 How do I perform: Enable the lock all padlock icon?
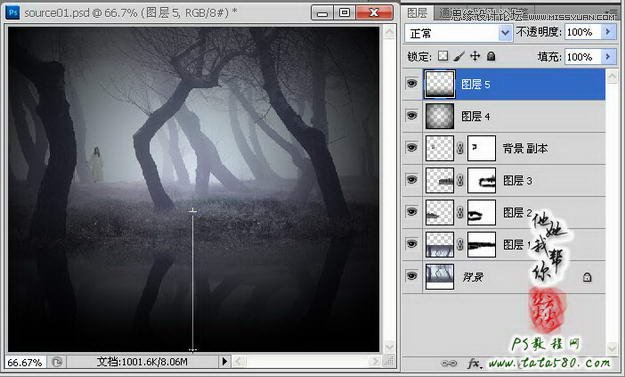[491, 56]
